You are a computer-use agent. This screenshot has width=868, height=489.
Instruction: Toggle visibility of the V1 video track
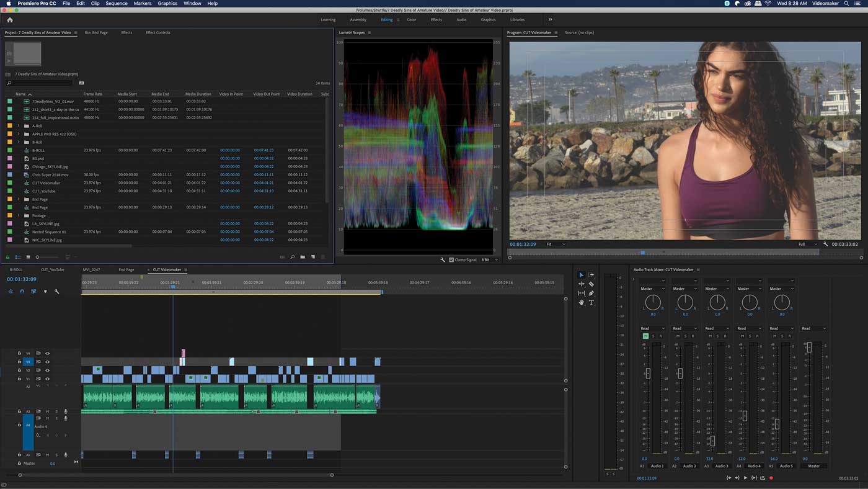[46, 379]
